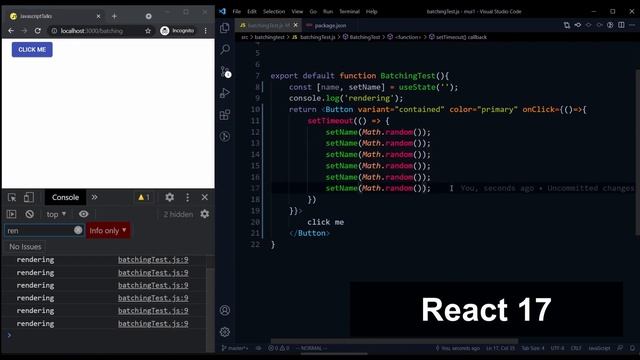640x360 pixels.
Task: Click the Split Editor icon
Action: click(621, 25)
